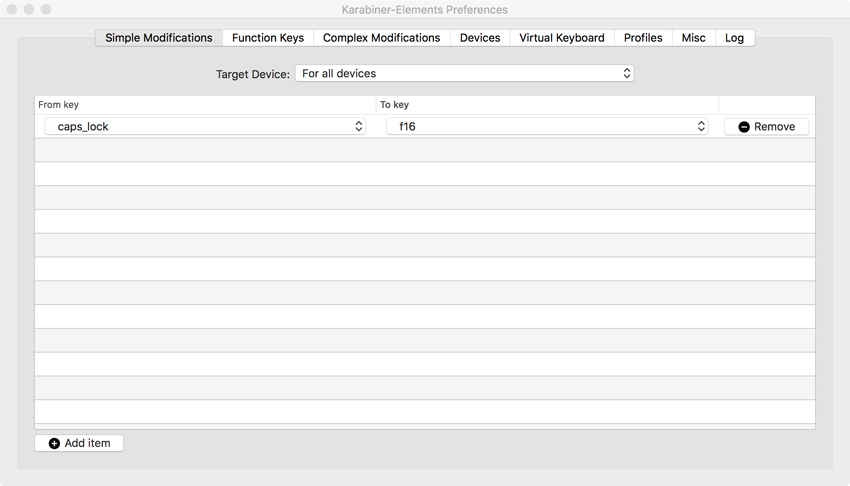Close the Karabiner-Elements Preferences window
Image resolution: width=850 pixels, height=486 pixels.
tap(12, 9)
